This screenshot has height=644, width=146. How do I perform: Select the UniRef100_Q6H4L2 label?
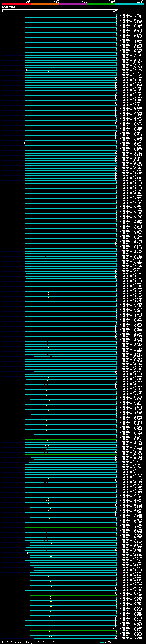(x=131, y=60)
